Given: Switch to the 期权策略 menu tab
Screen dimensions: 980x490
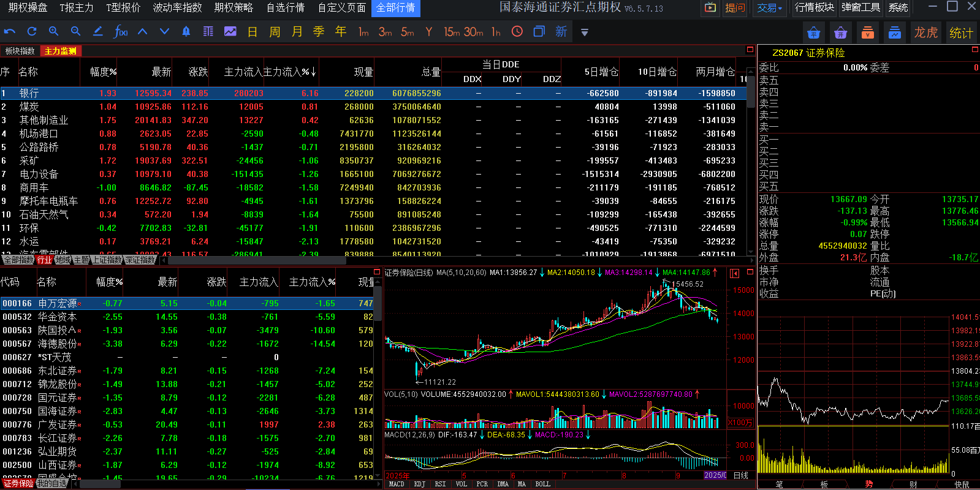Looking at the screenshot, I should [x=234, y=7].
